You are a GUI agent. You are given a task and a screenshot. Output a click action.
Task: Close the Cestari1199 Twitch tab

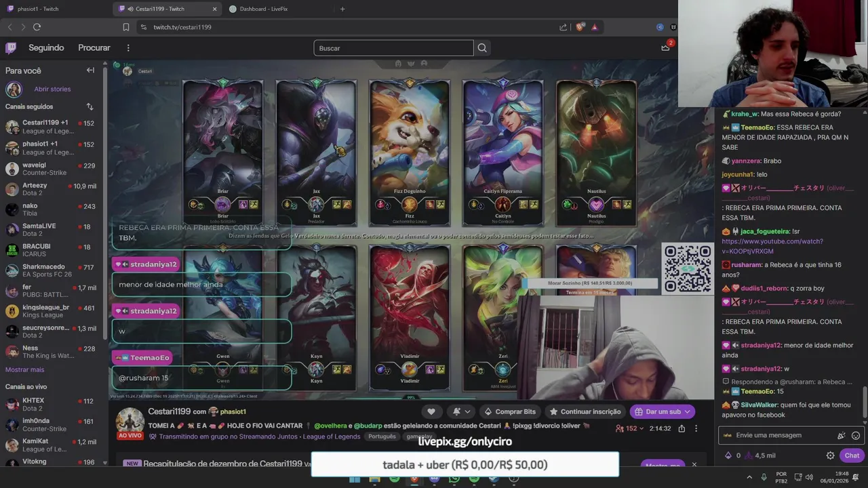pos(215,9)
